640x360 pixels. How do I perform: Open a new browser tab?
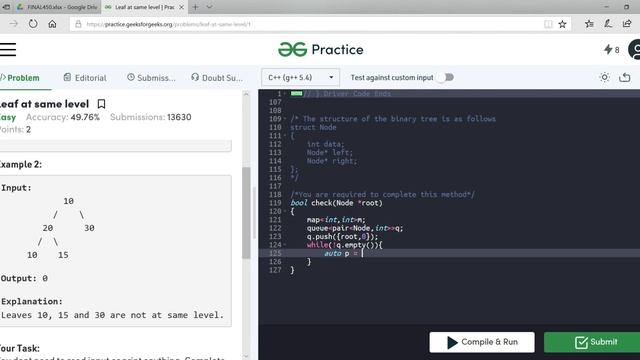[x=196, y=7]
